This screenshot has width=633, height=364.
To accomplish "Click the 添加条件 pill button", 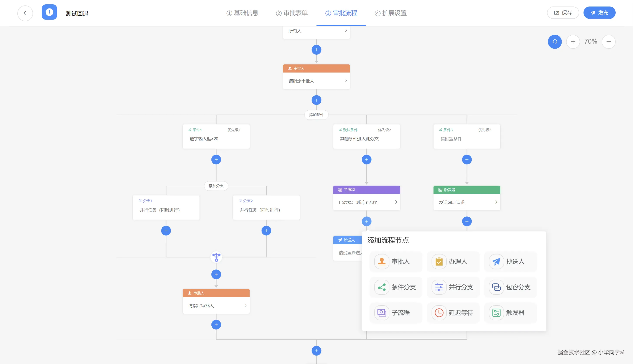I will click(x=316, y=115).
